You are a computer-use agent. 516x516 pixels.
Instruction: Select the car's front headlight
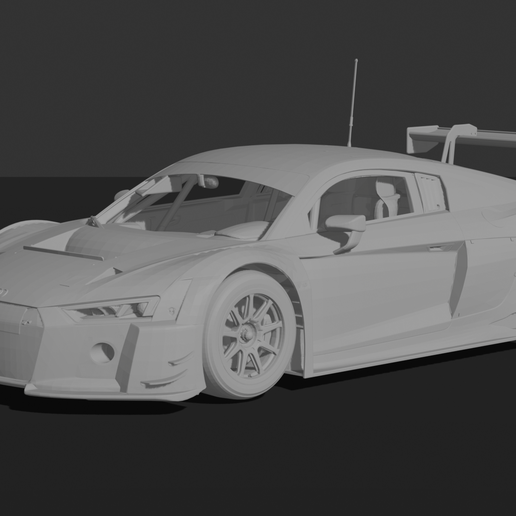(112, 310)
